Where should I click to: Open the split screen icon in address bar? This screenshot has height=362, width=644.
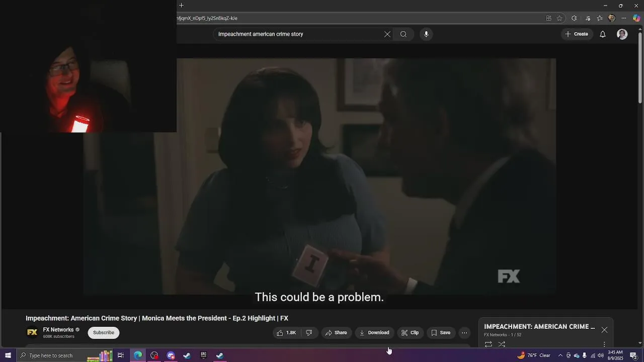(x=548, y=18)
